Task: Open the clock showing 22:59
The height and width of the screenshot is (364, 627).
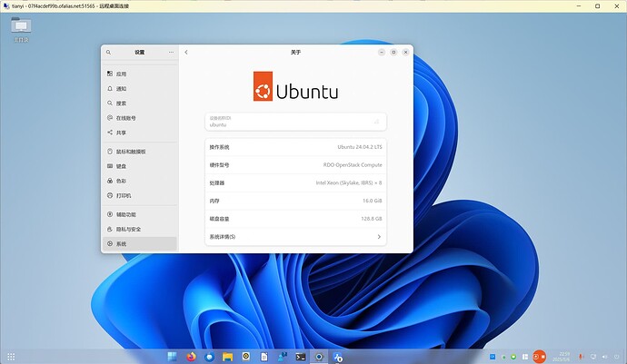Action: (x=561, y=357)
